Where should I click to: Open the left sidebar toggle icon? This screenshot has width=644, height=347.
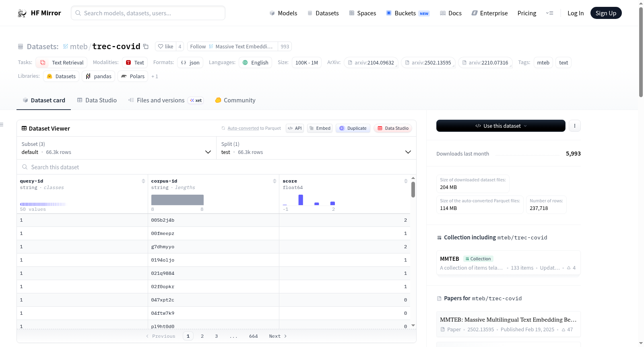click(x=2, y=125)
